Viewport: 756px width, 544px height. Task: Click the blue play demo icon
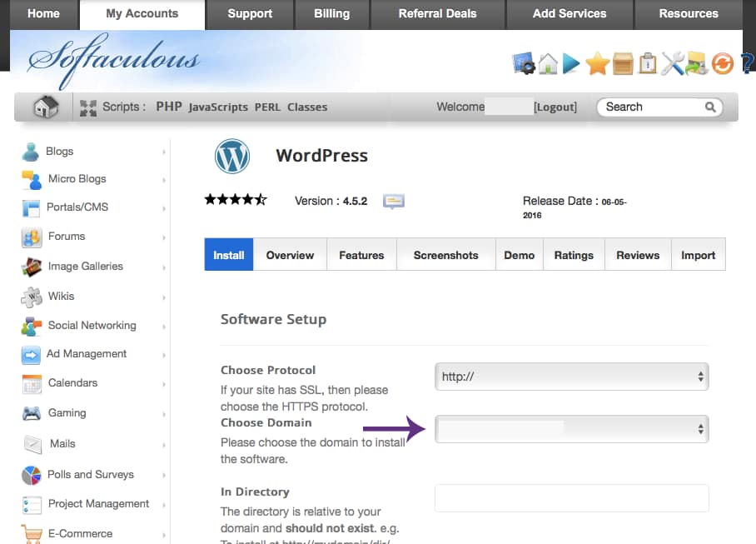pos(571,63)
